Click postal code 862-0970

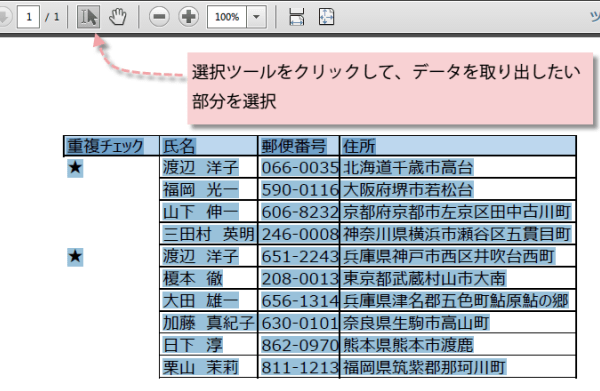point(300,345)
